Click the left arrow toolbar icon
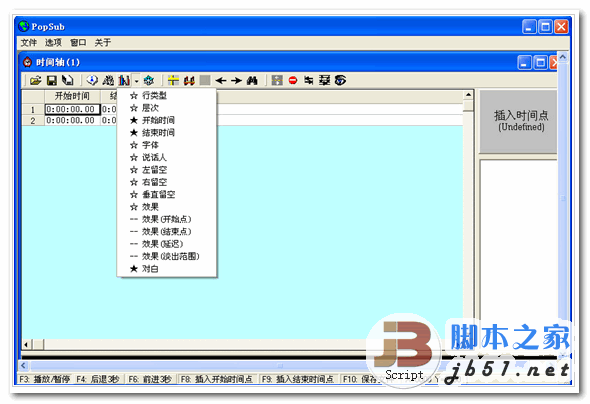The height and width of the screenshot is (404, 590). coord(221,80)
